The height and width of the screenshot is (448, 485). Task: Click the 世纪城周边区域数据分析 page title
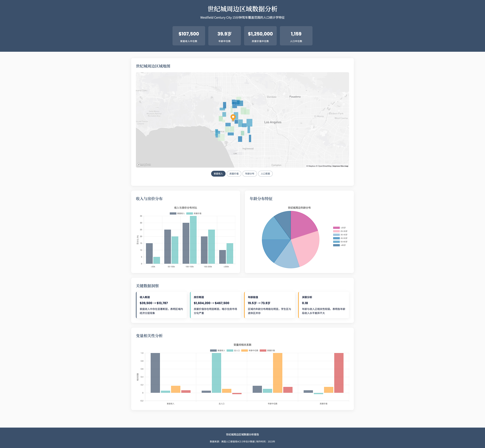(242, 9)
